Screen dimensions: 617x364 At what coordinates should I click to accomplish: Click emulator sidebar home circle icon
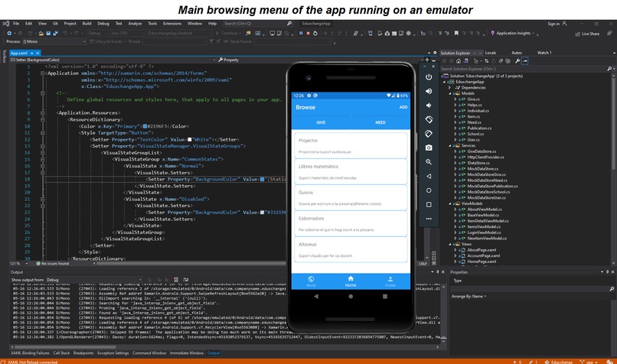[x=429, y=190]
